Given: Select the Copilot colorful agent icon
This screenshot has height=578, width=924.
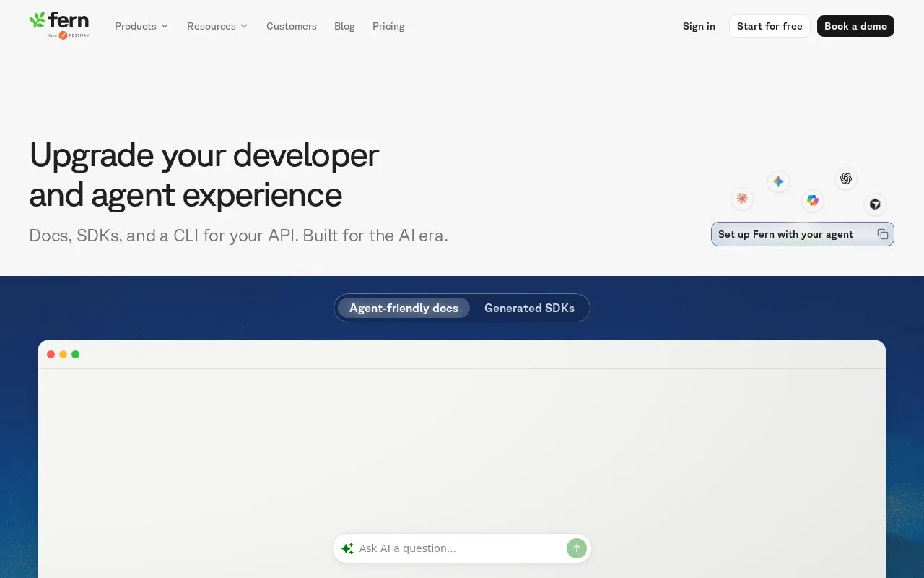Looking at the screenshot, I should tap(814, 201).
